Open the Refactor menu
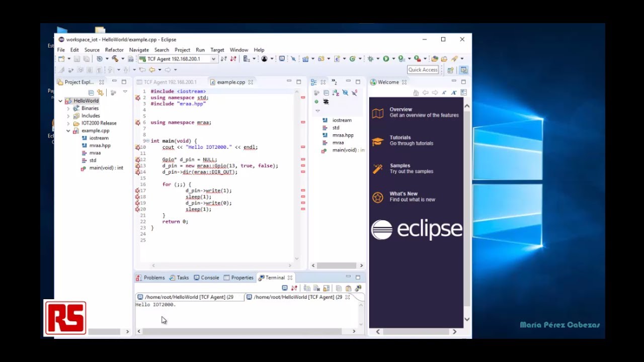644x362 pixels. point(114,50)
